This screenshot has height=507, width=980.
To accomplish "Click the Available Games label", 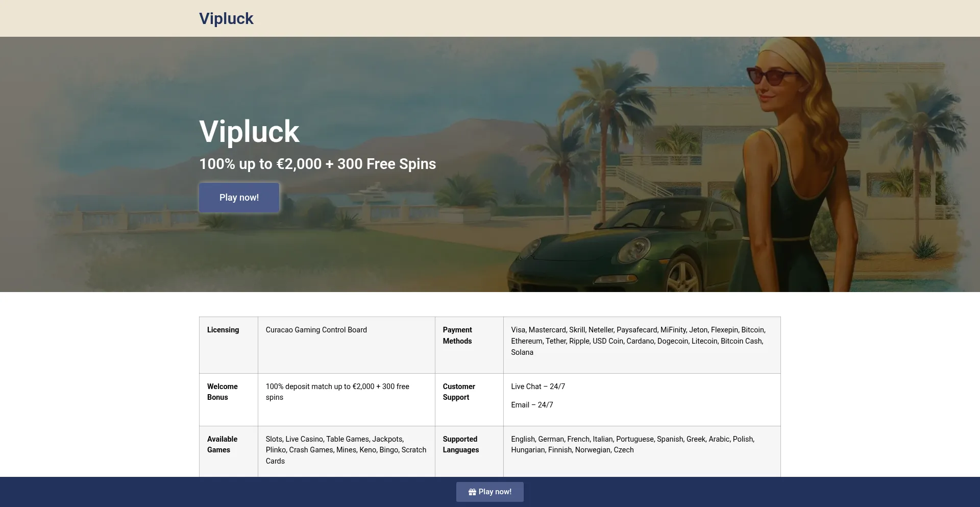I will coord(223,444).
